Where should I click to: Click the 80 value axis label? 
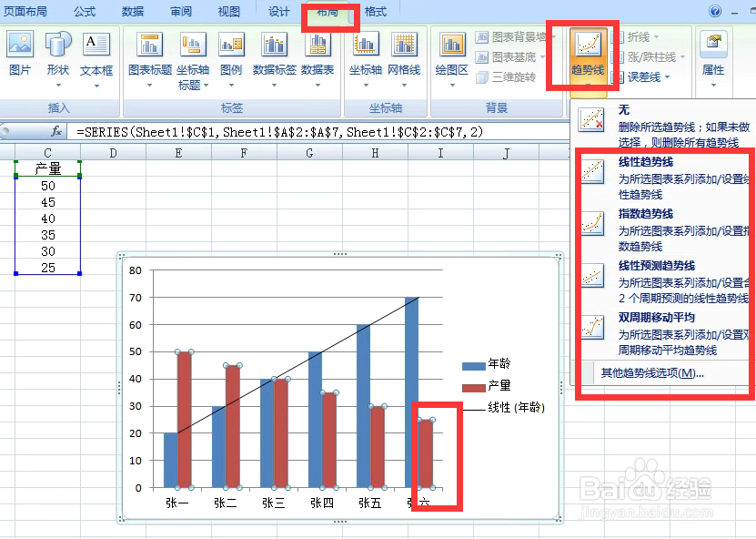pyautogui.click(x=136, y=270)
